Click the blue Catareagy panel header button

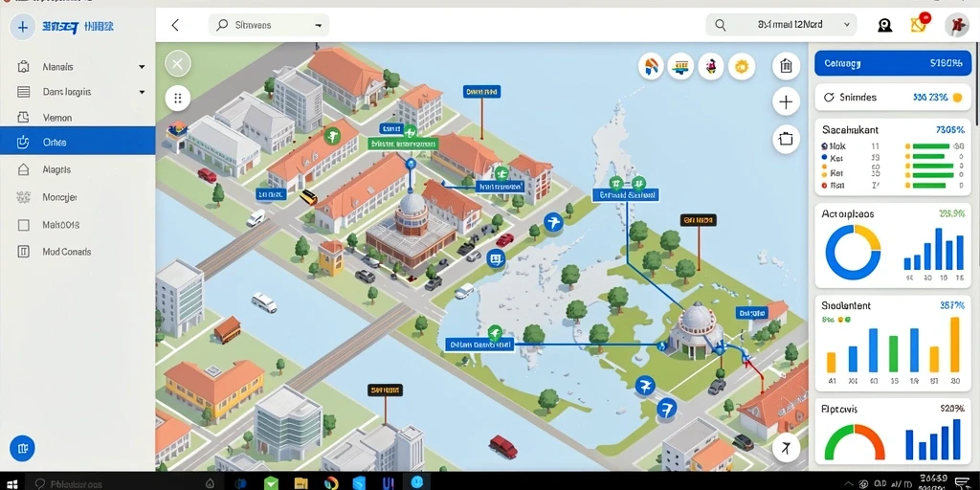(893, 63)
